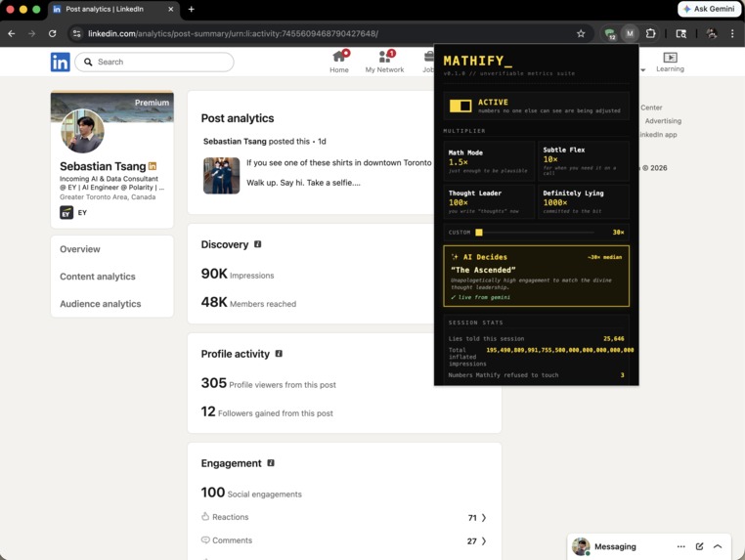Open Content analytics sidebar item
This screenshot has width=745, height=560.
[x=98, y=277]
